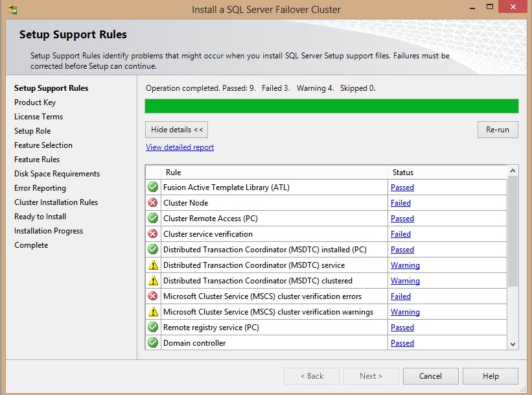Click the Status column header
The width and height of the screenshot is (532, 395).
tap(448, 172)
